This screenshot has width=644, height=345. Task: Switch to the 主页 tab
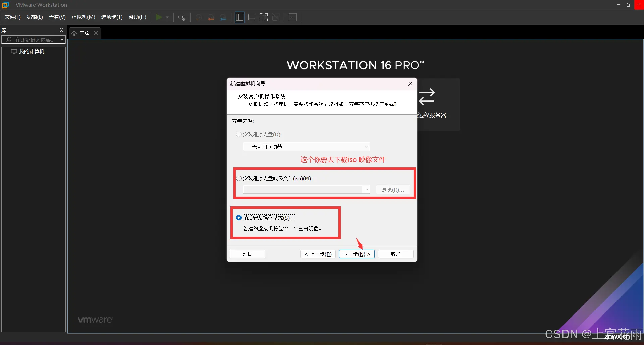(85, 33)
